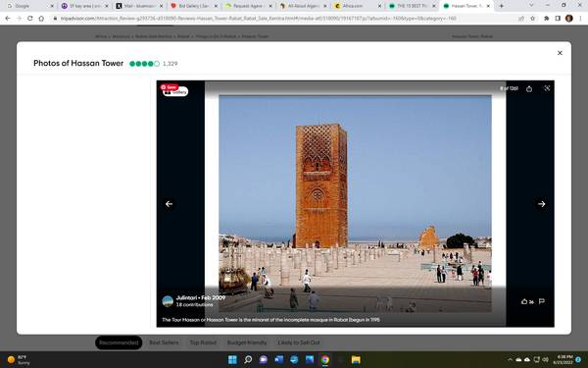Go to the browser home page
588x368 pixels.
coord(41,18)
